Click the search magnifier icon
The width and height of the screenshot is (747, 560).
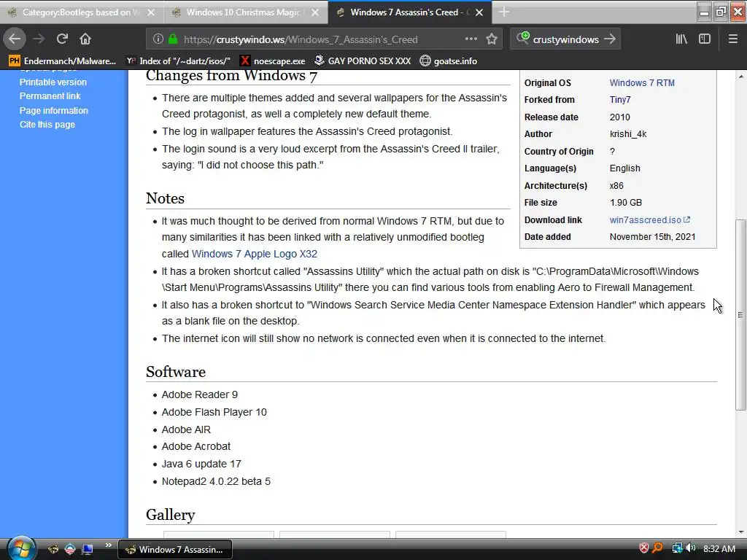pyautogui.click(x=522, y=38)
